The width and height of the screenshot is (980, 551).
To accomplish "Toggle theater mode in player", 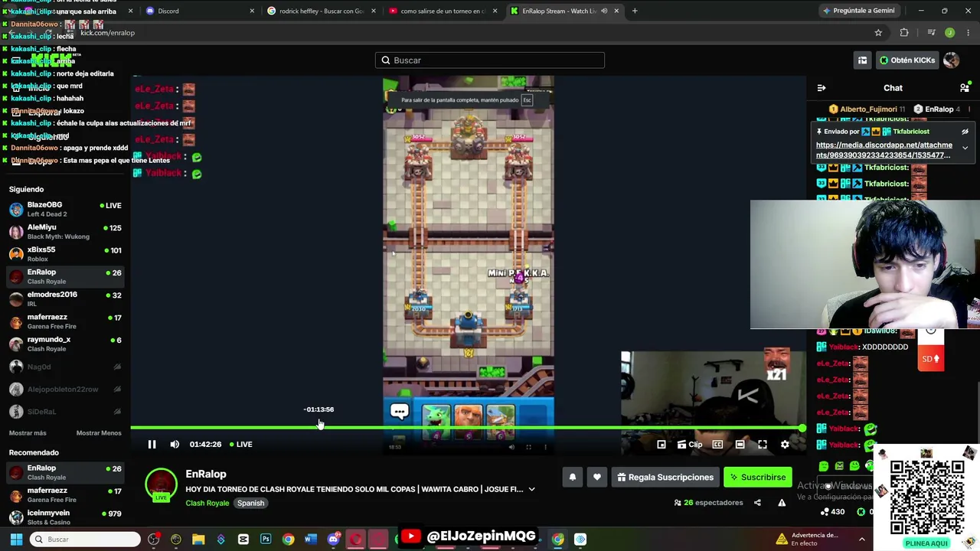I will [740, 445].
